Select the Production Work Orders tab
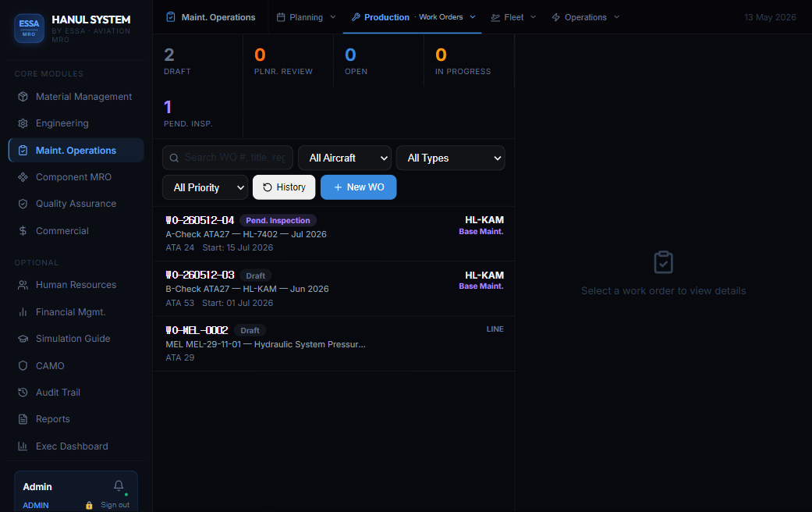Viewport: 812px width, 512px height. 413,17
